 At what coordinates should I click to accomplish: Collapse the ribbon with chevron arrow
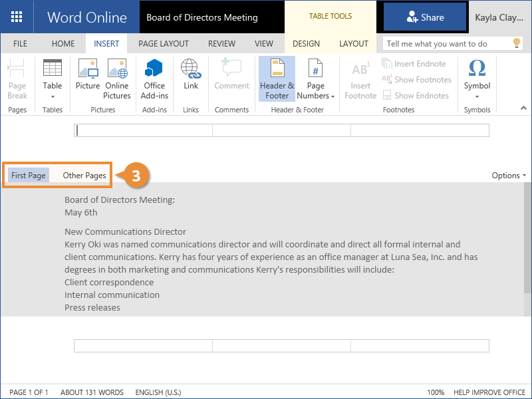coord(523,108)
